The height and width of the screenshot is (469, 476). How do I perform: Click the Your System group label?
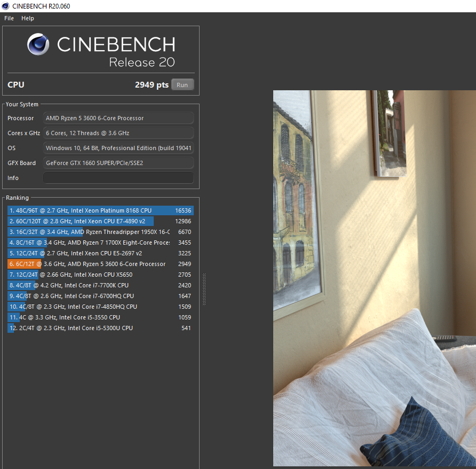(x=22, y=104)
